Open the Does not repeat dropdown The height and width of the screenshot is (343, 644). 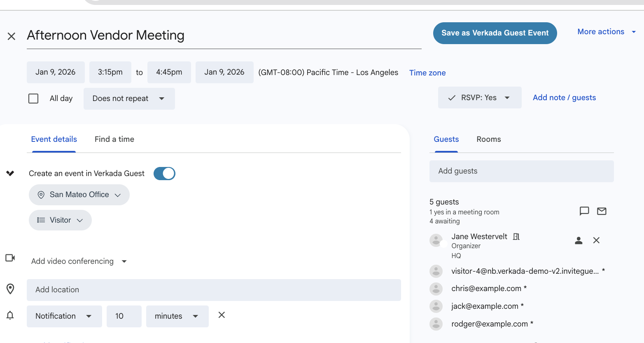tap(129, 99)
